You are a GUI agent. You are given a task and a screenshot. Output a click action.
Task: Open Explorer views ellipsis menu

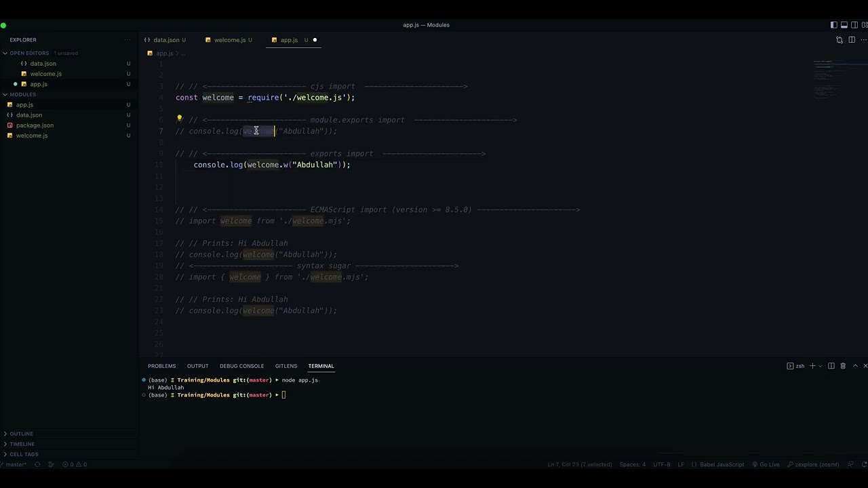[127, 40]
